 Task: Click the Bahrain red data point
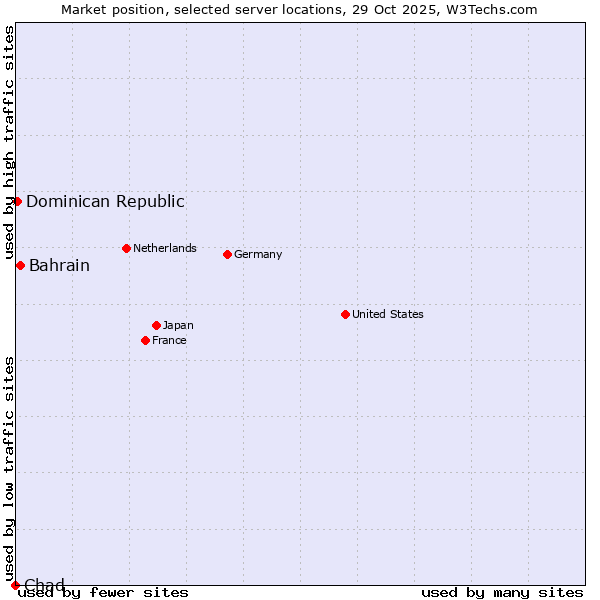[20, 265]
